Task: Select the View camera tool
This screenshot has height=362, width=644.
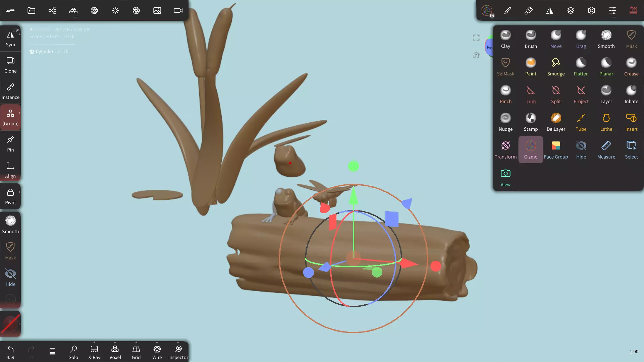Action: (505, 178)
